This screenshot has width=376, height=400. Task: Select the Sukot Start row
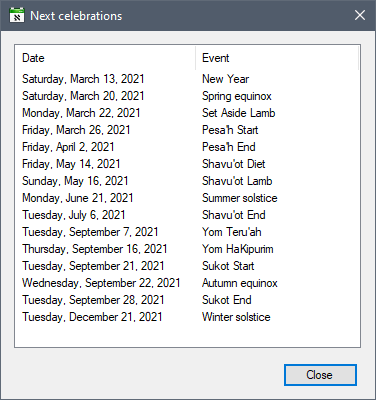point(187,266)
